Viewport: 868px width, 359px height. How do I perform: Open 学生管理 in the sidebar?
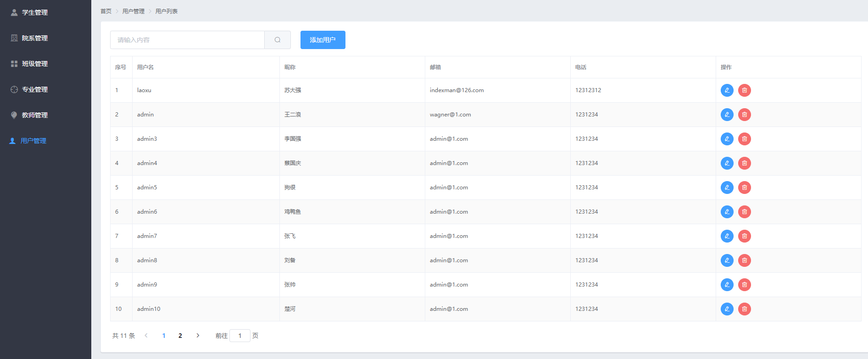(45, 12)
